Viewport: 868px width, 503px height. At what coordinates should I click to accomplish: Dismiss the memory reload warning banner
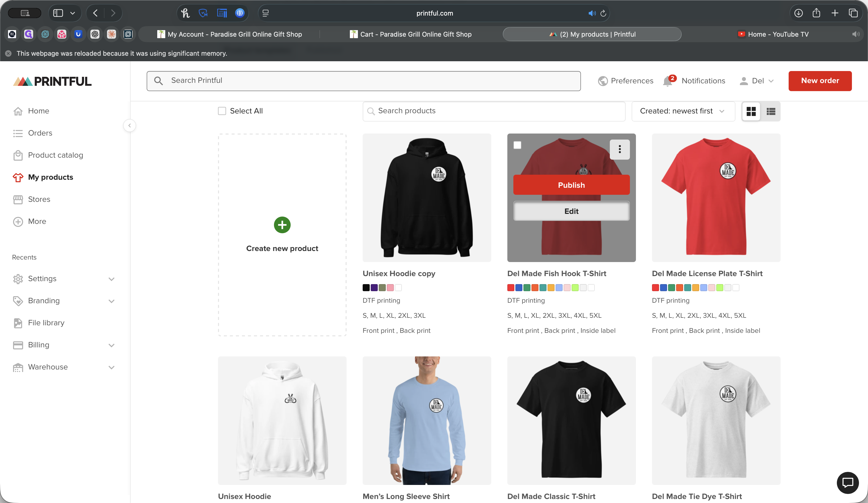pyautogui.click(x=8, y=53)
